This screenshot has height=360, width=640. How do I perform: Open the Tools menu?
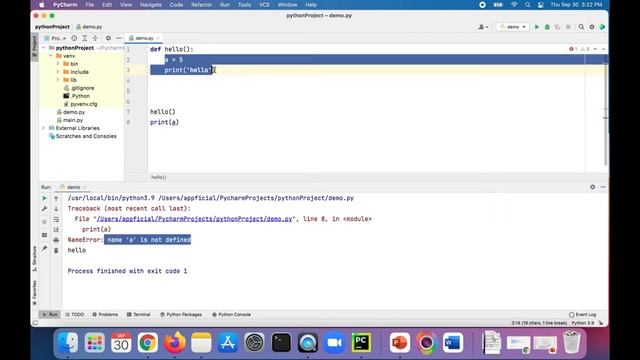244,5
